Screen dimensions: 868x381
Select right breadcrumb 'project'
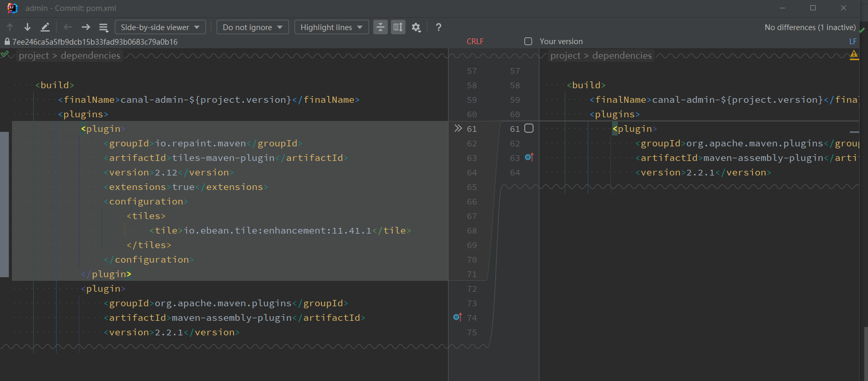pos(565,56)
